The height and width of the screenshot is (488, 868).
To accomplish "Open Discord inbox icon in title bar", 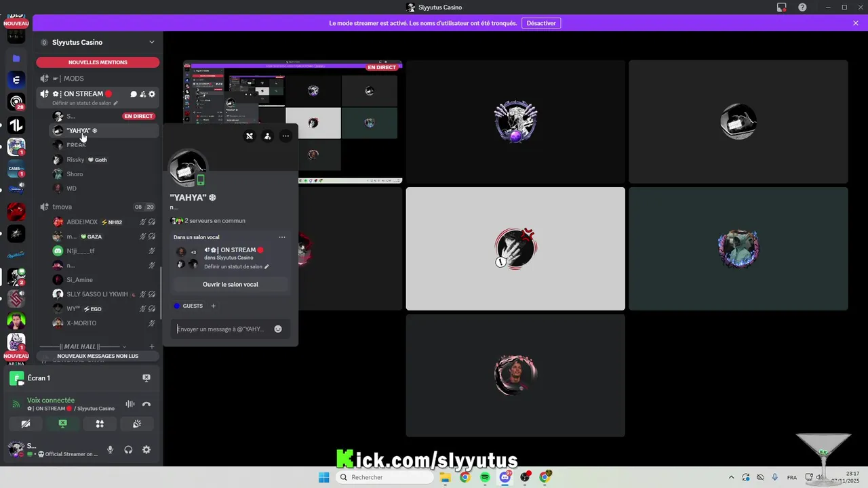I will click(x=782, y=7).
